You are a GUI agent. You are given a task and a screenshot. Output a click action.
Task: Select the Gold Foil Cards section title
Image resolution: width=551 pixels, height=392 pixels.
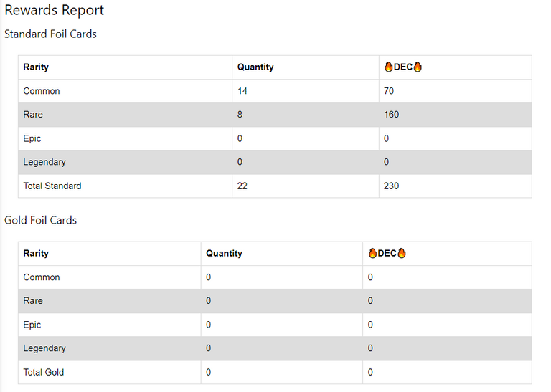click(40, 220)
